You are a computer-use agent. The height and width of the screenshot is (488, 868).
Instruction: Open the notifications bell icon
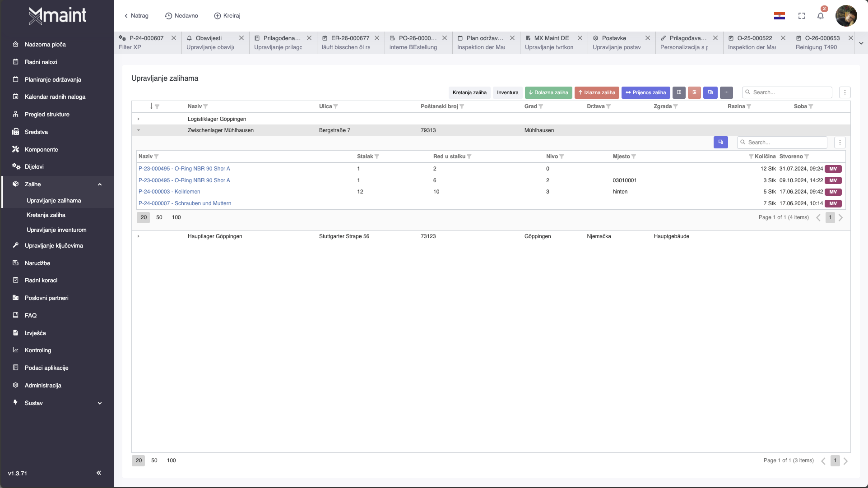tap(820, 16)
